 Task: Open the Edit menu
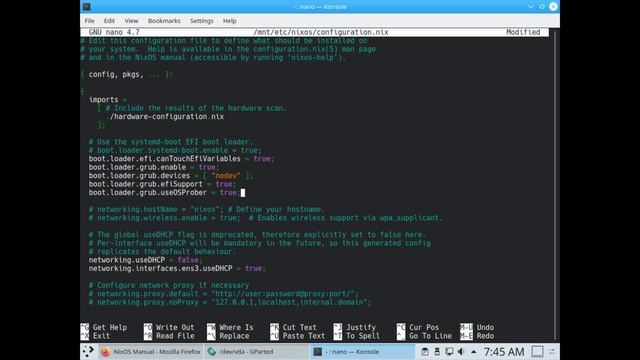coord(109,21)
